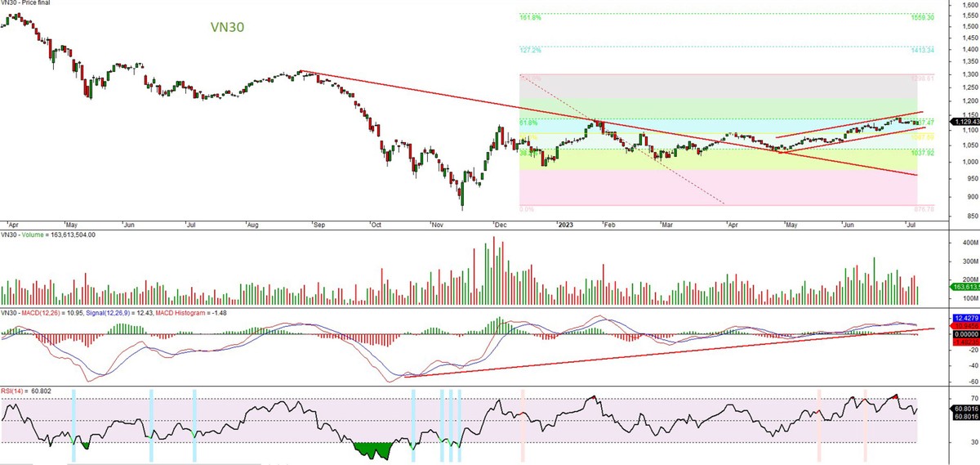The width and height of the screenshot is (980, 465).
Task: Click the 127.2% Fibonacci extension label
Action: pos(530,49)
